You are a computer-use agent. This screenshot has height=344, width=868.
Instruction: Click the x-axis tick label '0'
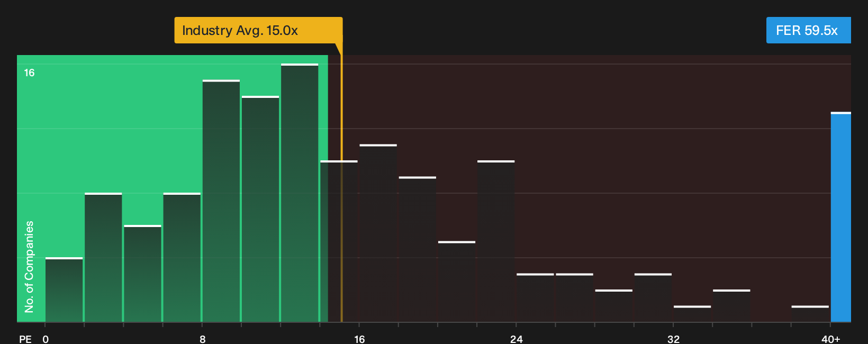[46, 339]
